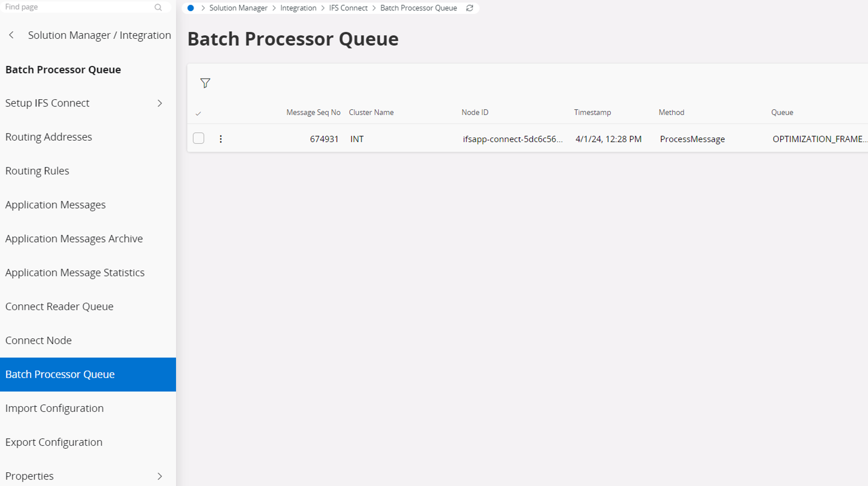Sort by the Message Seq No column header
The image size is (868, 486).
coord(313,112)
